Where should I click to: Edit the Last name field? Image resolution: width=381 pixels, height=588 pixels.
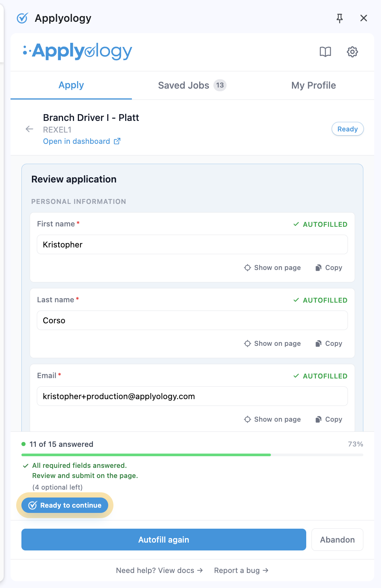[x=192, y=320]
